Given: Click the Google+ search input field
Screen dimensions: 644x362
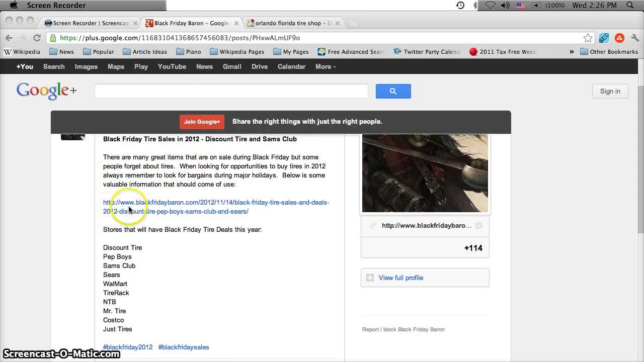Looking at the screenshot, I should (x=231, y=91).
